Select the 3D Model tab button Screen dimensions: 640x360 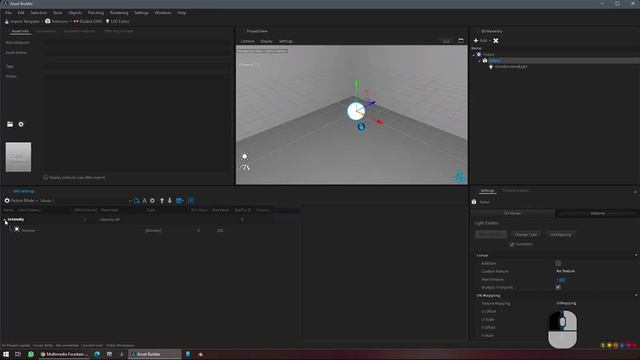513,213
